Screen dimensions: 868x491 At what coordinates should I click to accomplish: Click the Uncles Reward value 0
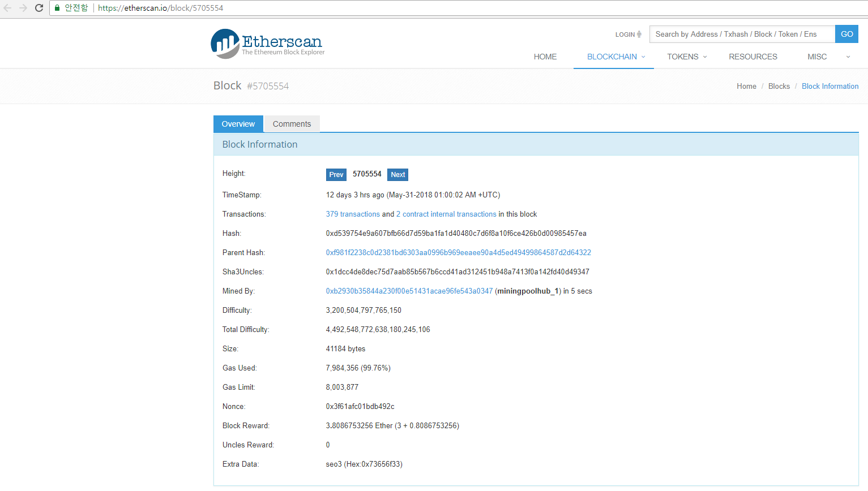point(328,445)
